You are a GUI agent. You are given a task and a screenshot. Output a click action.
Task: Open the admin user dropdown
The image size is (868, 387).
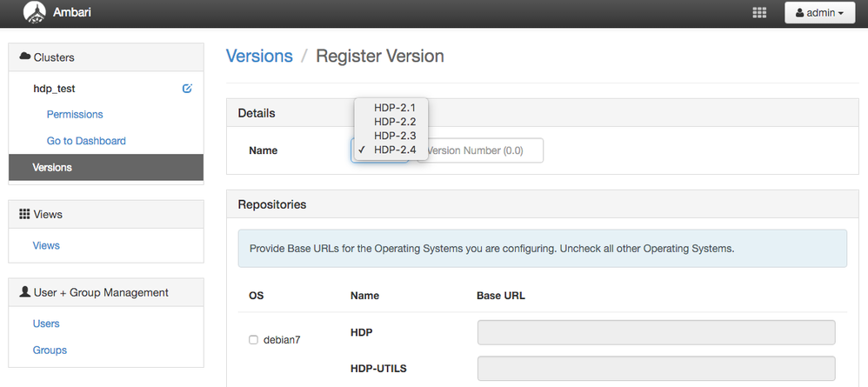(x=819, y=13)
